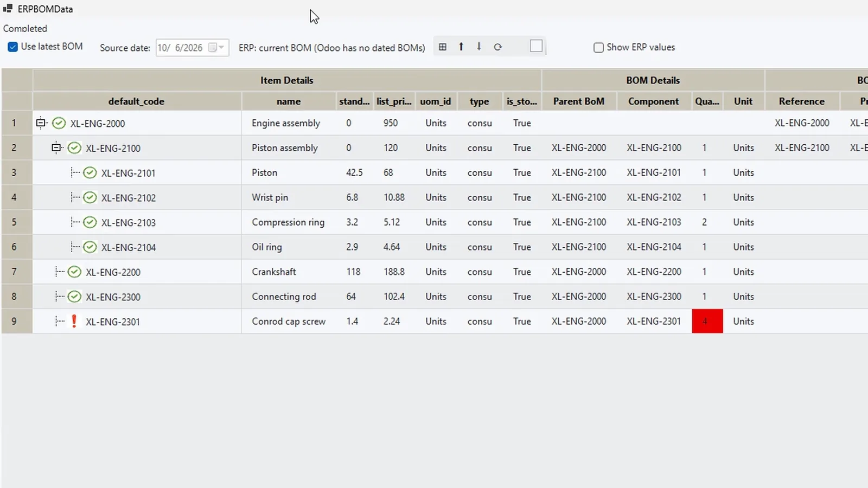Select the Item Details header group
Screen dimensions: 868x488
(x=287, y=80)
